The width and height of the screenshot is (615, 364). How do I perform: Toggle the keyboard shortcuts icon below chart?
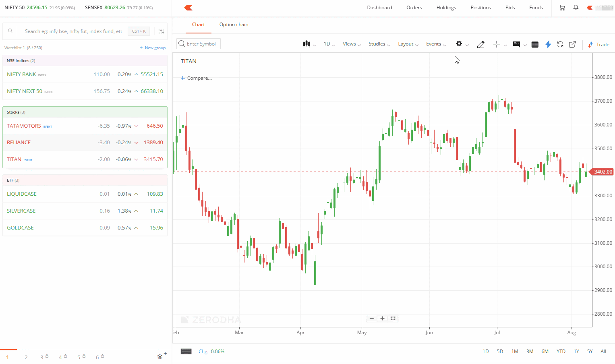pos(186,351)
